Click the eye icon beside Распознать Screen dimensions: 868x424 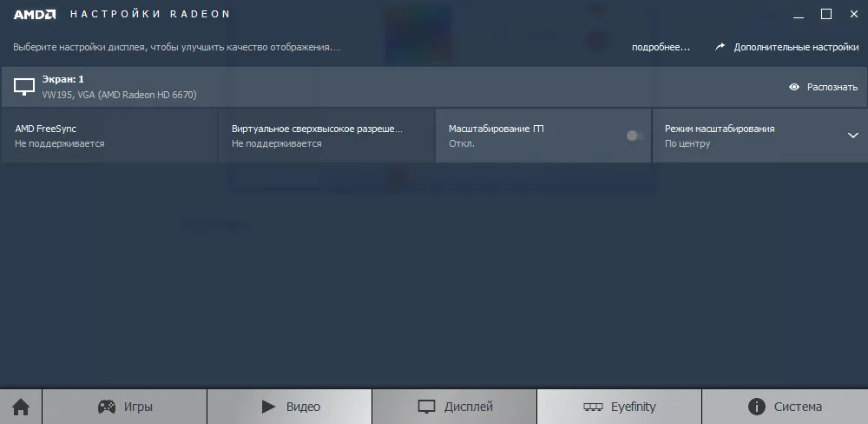click(x=794, y=87)
